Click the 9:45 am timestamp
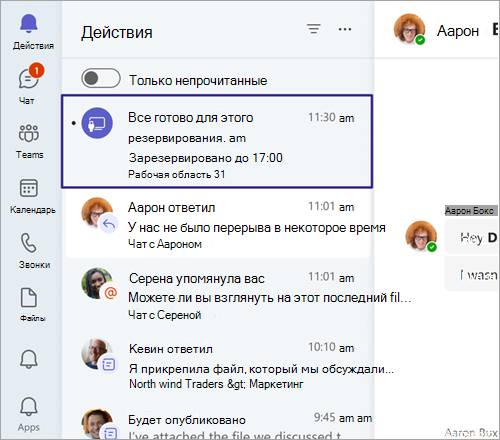The width and height of the screenshot is (500, 440). (x=343, y=418)
